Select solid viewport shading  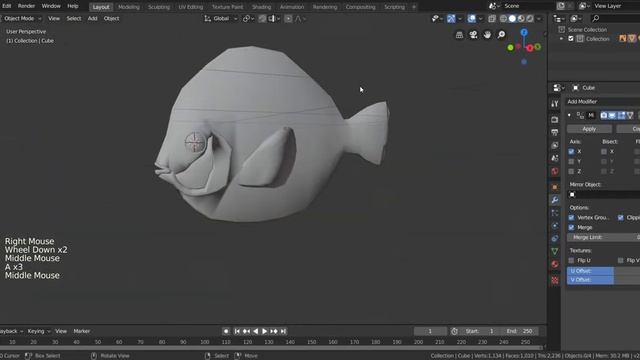(x=512, y=18)
